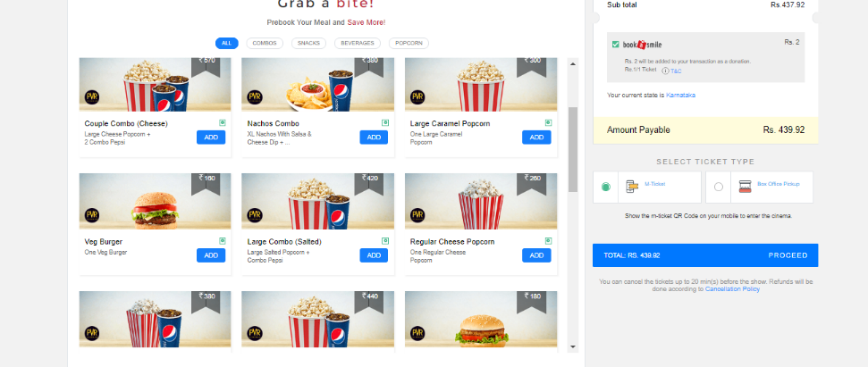Click the veg indicator icon on Veg Burger
The height and width of the screenshot is (367, 868).
[222, 241]
